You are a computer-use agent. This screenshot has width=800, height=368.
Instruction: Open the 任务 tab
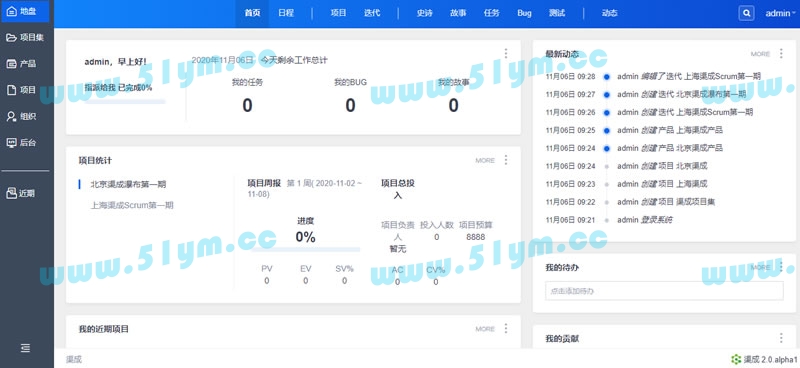491,14
